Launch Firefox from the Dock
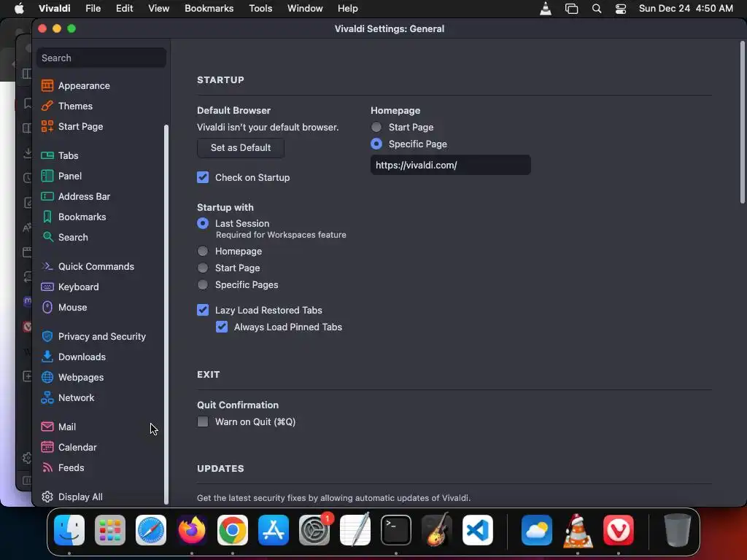Image resolution: width=747 pixels, height=560 pixels. point(192,530)
